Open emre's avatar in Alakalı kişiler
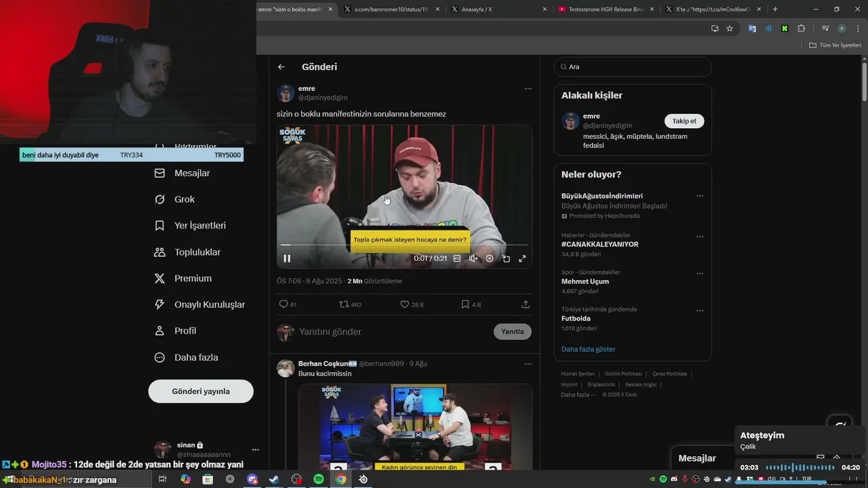 [x=570, y=121]
